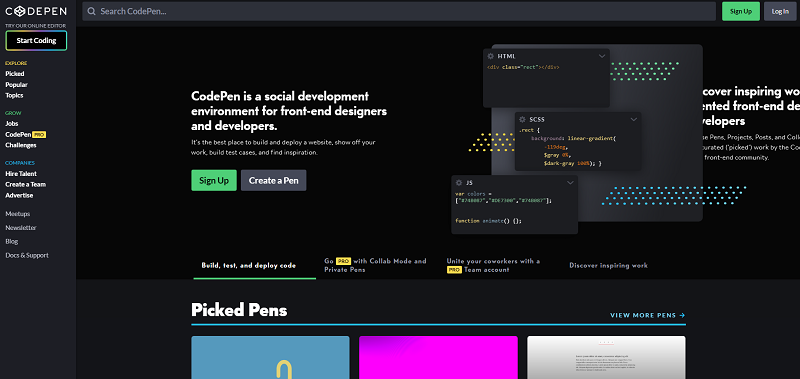Open the SCSS panel gear settings

click(x=522, y=119)
